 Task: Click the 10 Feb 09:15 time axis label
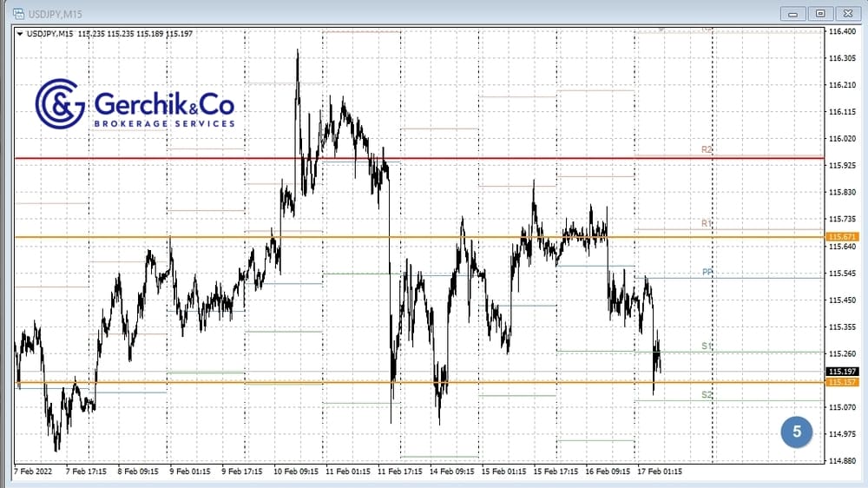pos(295,472)
